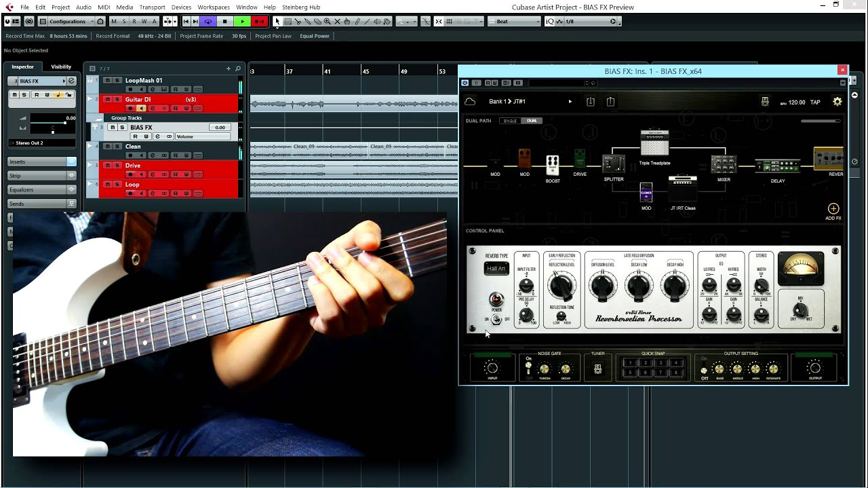Viewport: 868px width, 488px height.
Task: Open the Steinberg Hub menu
Action: tap(301, 7)
